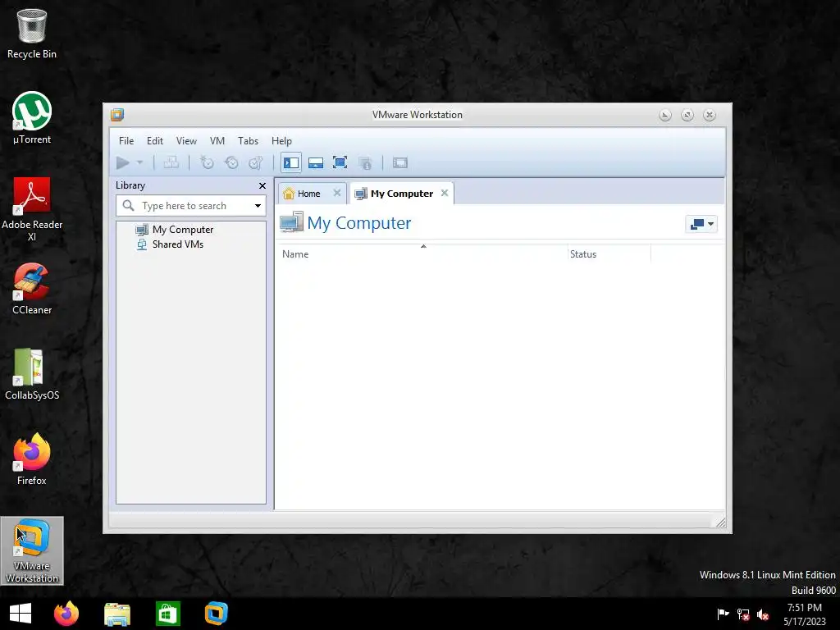Launch Firefox from the taskbar

click(x=66, y=614)
